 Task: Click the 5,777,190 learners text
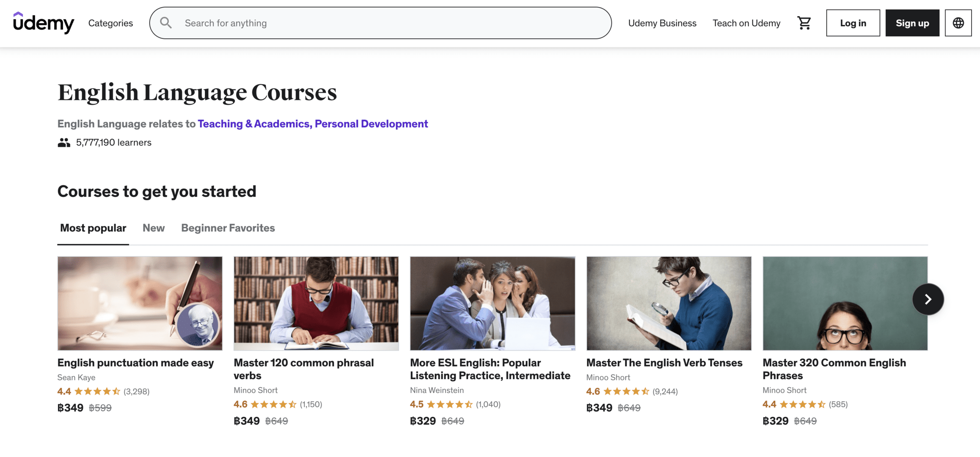tap(114, 143)
